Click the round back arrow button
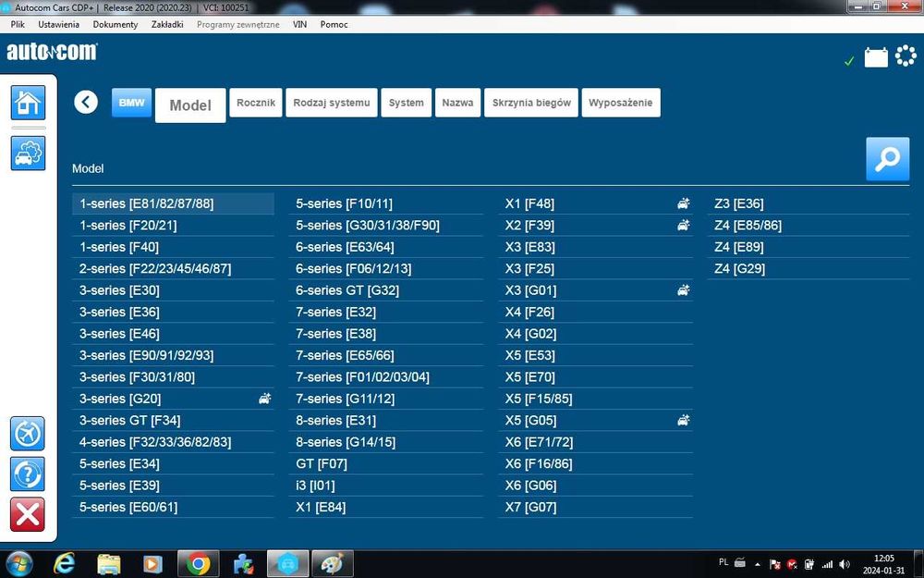The image size is (924, 578). pos(86,102)
